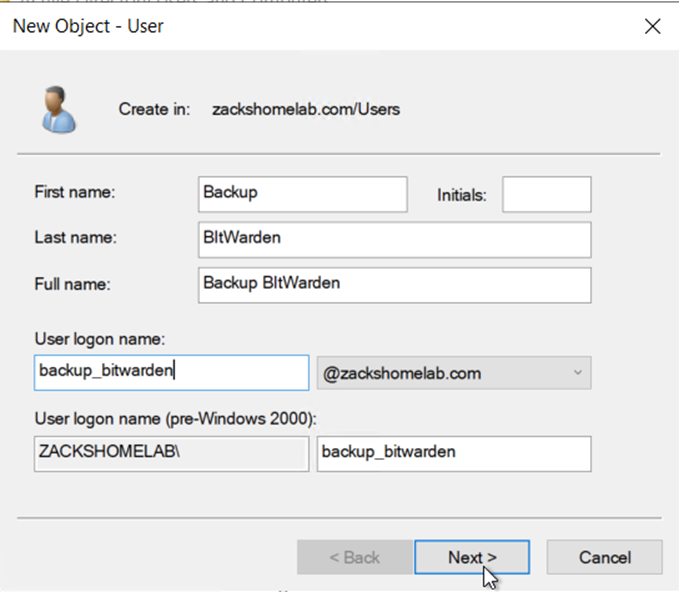Click the 'User logon name (pre-Windows 2000):' label
The width and height of the screenshot is (679, 592).
[x=175, y=419]
